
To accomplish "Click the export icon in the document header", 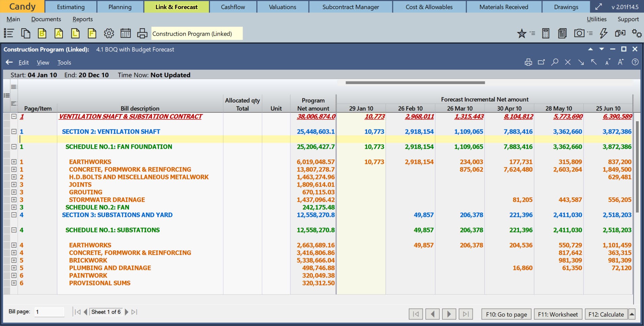I will pos(541,62).
